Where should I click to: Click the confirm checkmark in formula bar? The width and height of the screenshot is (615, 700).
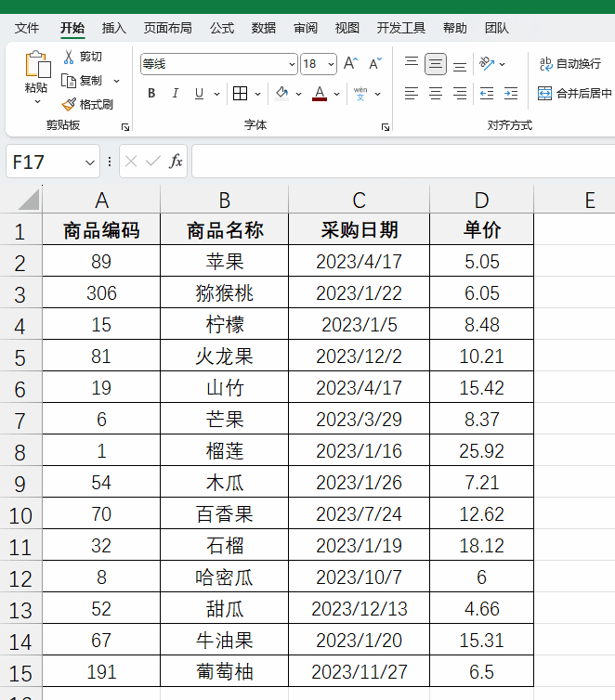click(x=152, y=162)
